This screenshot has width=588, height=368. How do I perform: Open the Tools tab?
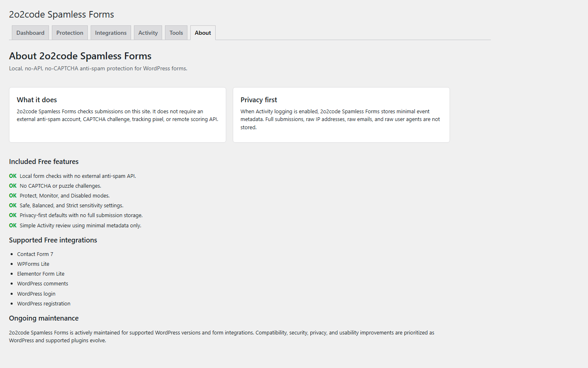tap(176, 33)
